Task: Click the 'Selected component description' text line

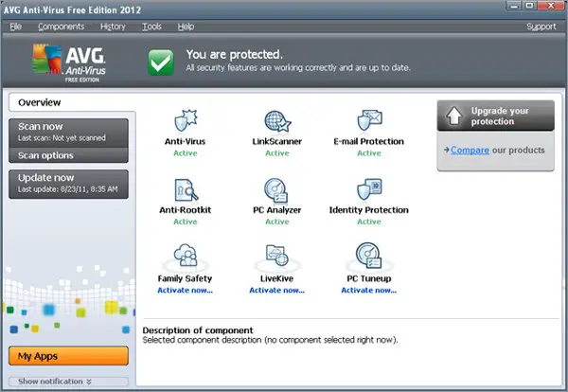Action: pos(270,340)
